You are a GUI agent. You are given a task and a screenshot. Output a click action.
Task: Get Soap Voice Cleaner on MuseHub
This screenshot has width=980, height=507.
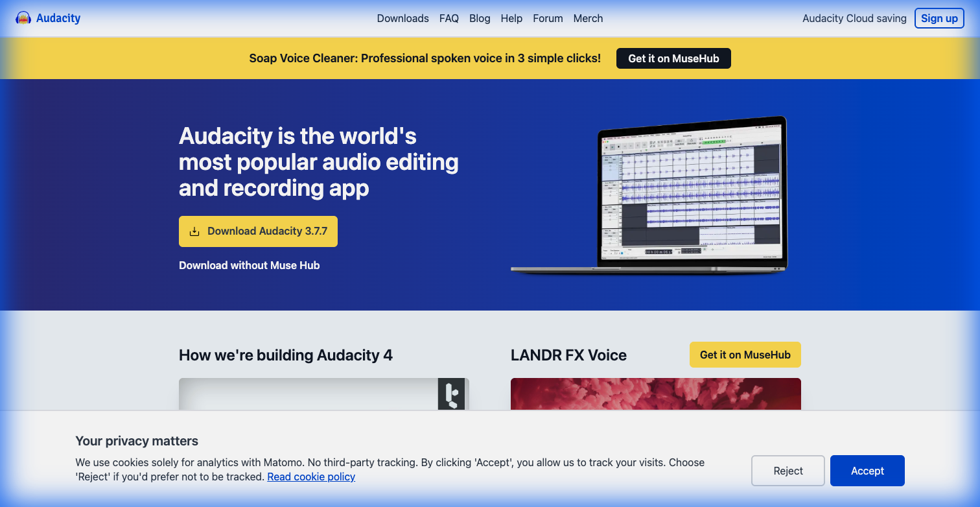[673, 58]
